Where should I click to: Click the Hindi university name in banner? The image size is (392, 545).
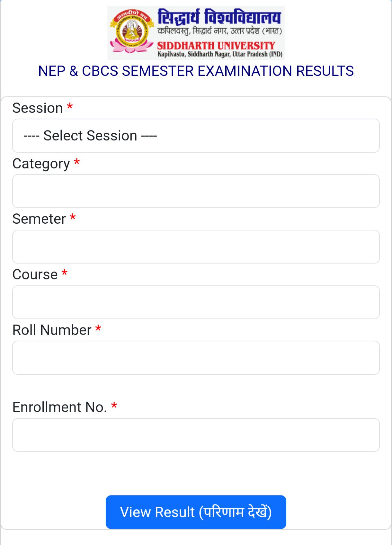point(219,17)
